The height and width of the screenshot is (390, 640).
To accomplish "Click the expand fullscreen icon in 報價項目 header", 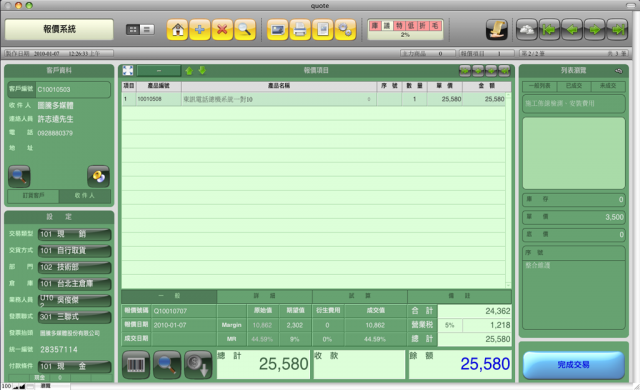I will [128, 71].
